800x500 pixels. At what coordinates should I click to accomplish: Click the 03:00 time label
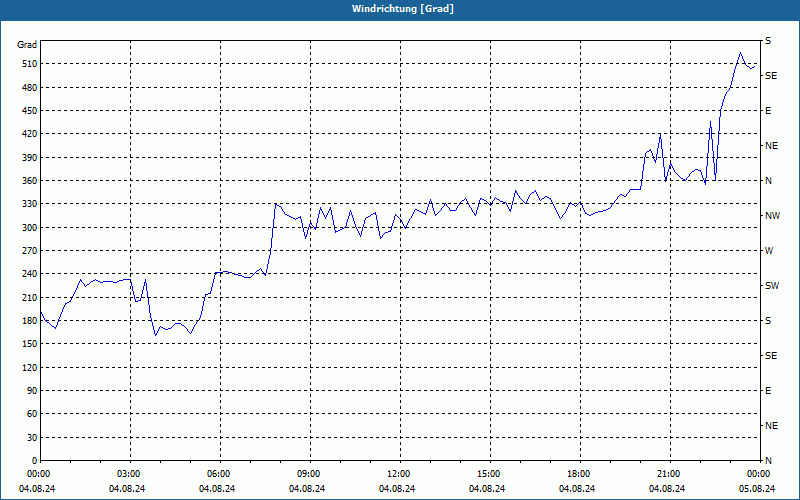pyautogui.click(x=130, y=474)
